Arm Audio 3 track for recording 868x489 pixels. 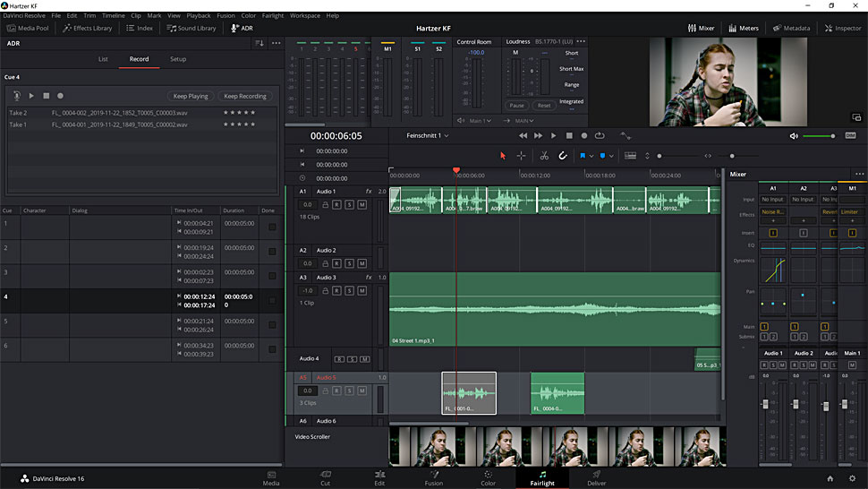click(336, 291)
